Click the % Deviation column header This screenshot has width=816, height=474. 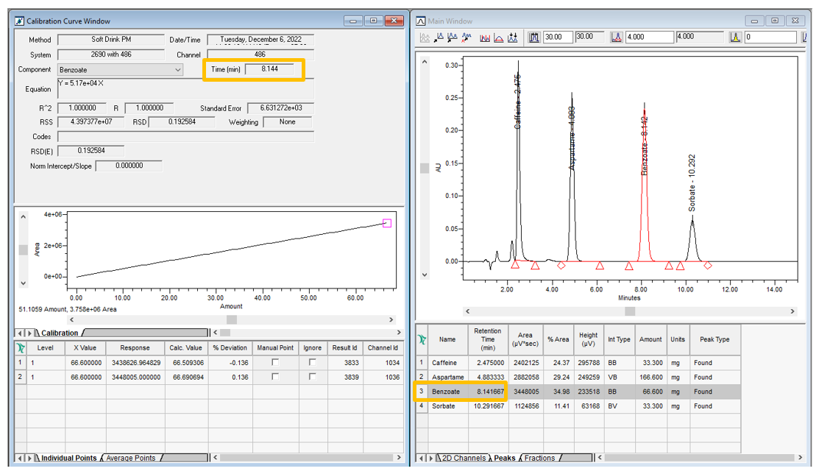click(230, 348)
